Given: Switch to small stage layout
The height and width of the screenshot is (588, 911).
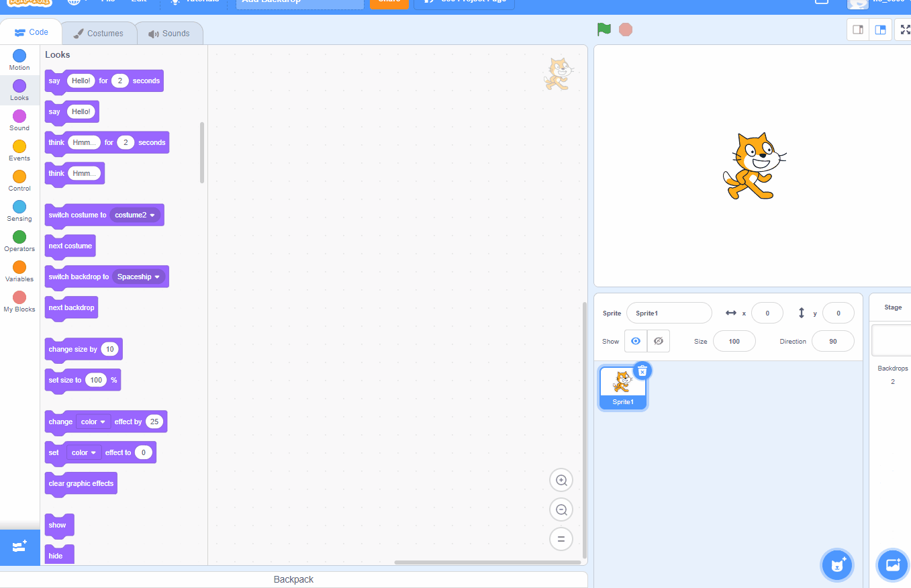Looking at the screenshot, I should click(857, 30).
